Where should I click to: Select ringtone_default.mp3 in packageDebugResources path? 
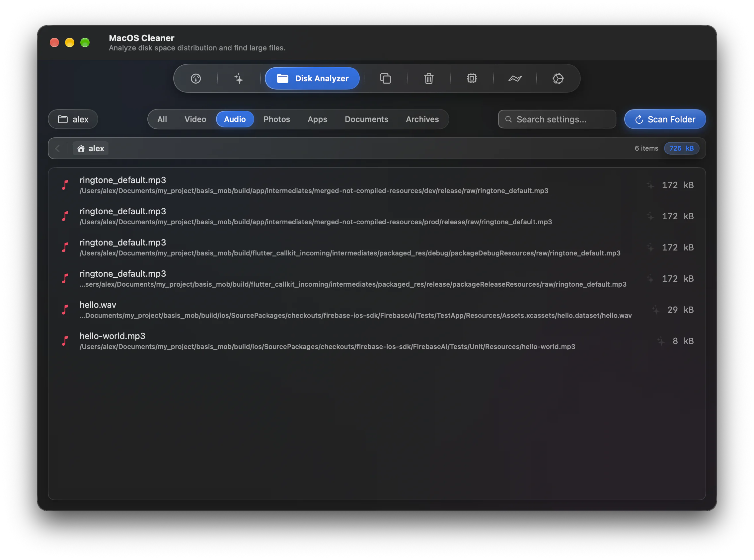tap(377, 247)
